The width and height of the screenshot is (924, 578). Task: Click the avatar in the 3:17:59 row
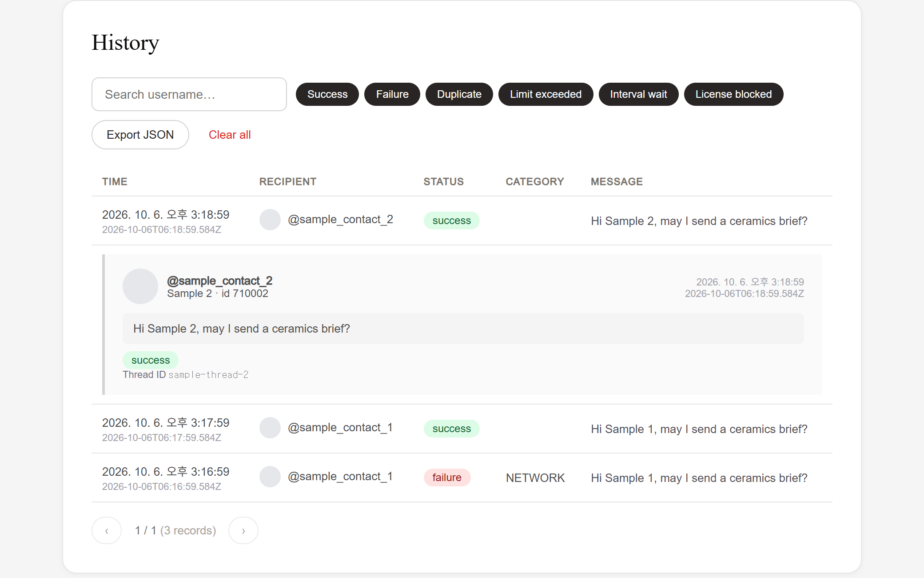point(270,428)
